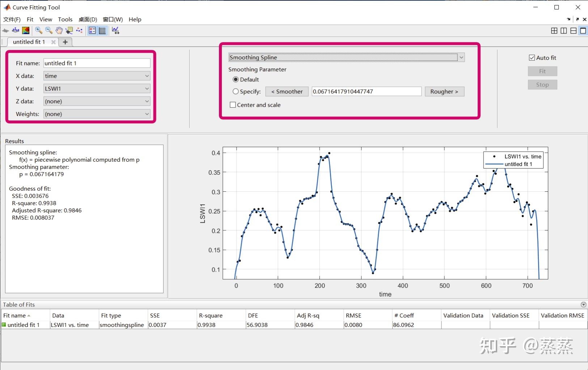Open the Adjust axes limits tool
The width and height of the screenshot is (588, 370).
point(115,31)
